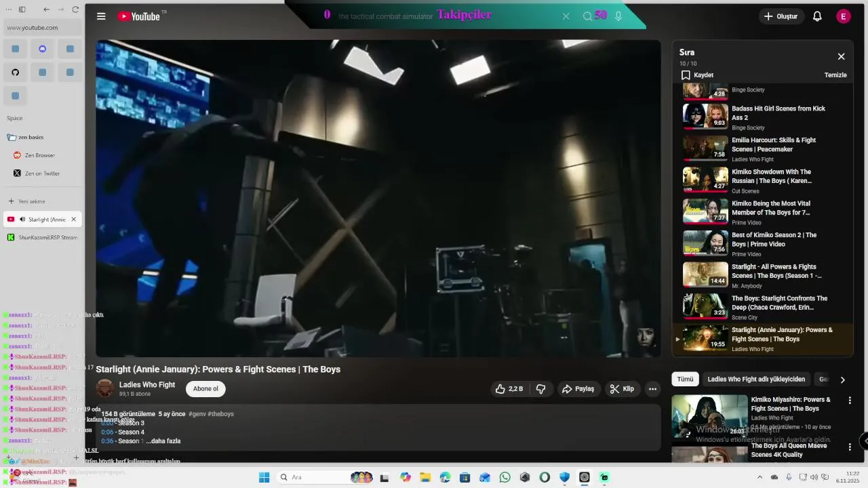868x488 pixels.
Task: Create a clip with Klip button
Action: (622, 389)
